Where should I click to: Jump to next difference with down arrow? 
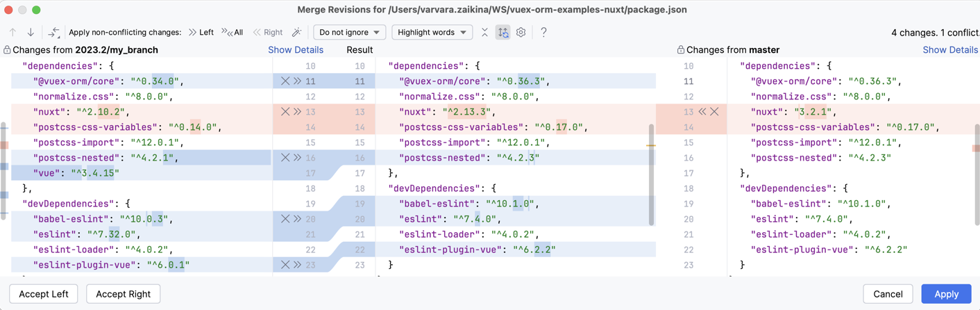[x=31, y=32]
